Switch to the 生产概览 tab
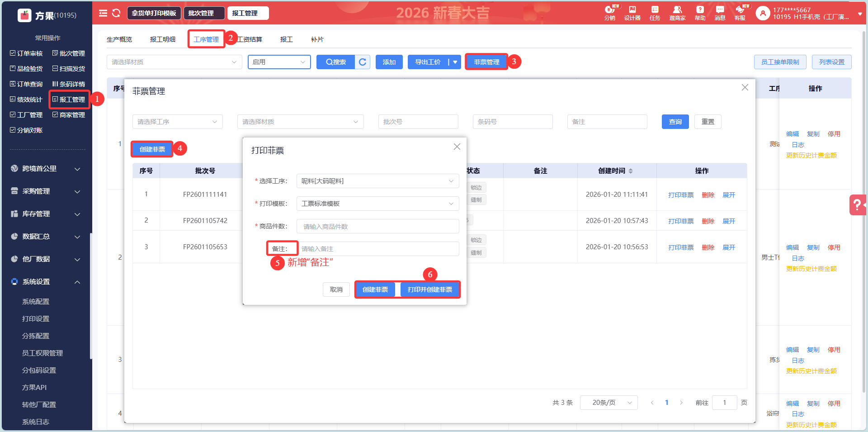Screen dimensions: 868x432 click(x=119, y=39)
